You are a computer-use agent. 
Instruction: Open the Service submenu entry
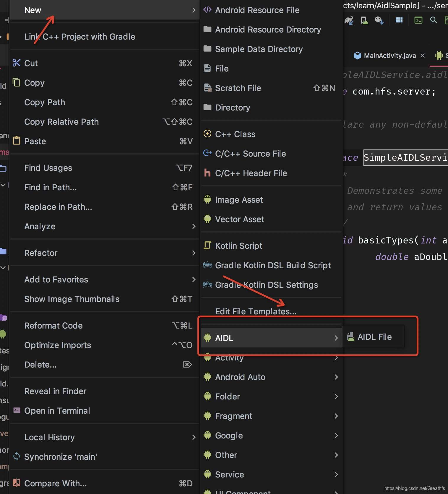click(271, 474)
